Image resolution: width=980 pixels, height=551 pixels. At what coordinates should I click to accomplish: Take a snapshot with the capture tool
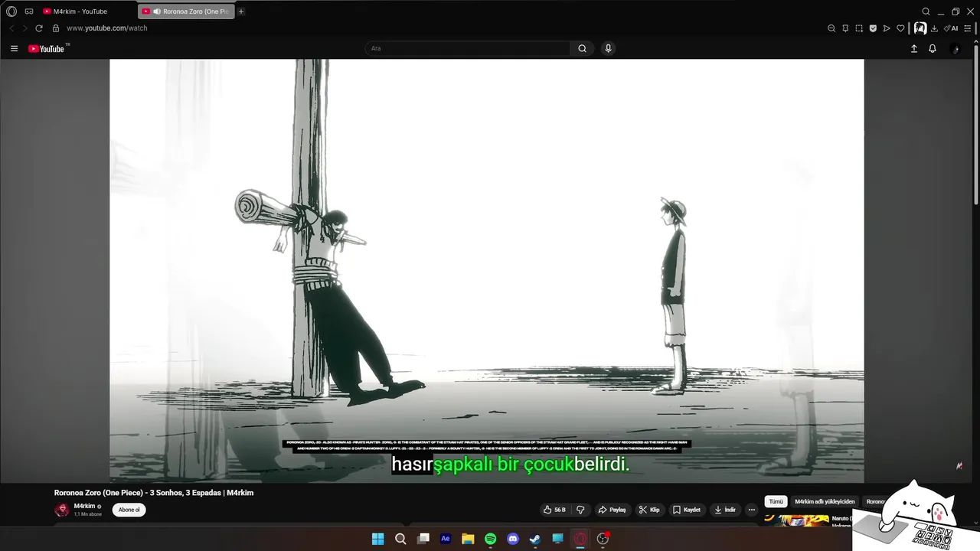pos(859,28)
